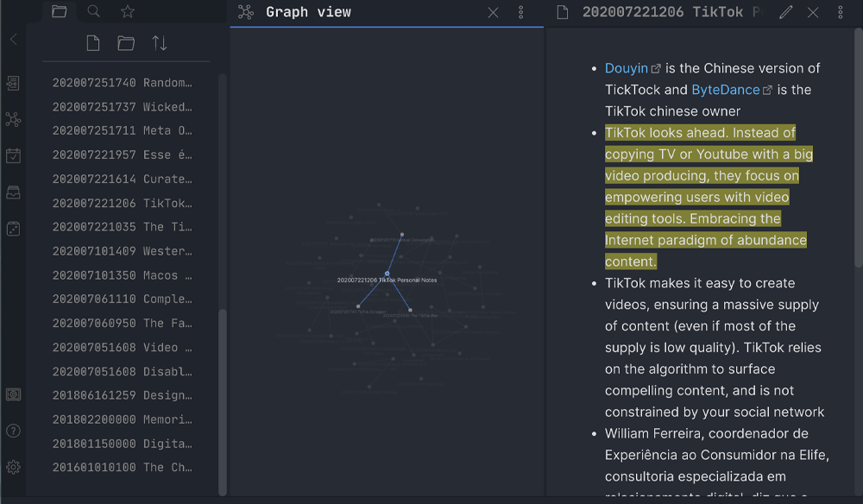Screen dimensions: 863x504
Task: Open note 202007221206 TikTok in file list
Action: click(x=123, y=203)
